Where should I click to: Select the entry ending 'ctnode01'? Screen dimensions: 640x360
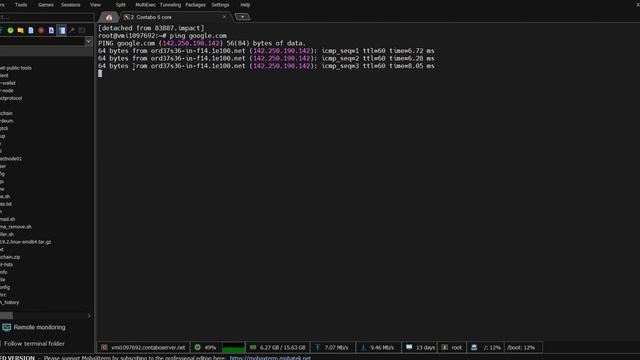point(11,159)
